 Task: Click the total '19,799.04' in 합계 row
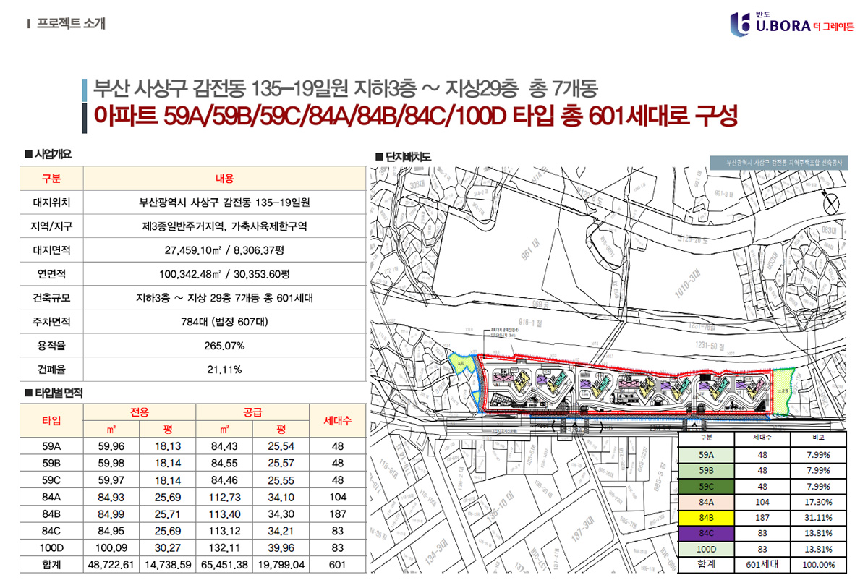(281, 565)
